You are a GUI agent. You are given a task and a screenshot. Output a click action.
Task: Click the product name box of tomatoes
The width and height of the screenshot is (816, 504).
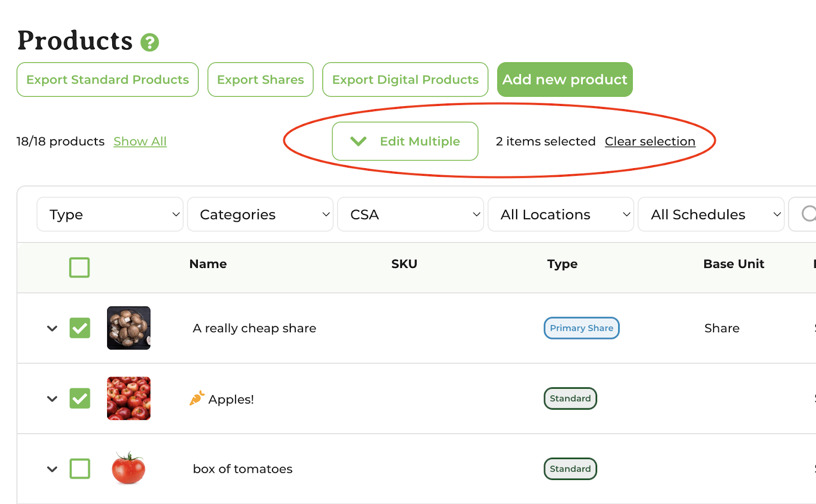[243, 469]
